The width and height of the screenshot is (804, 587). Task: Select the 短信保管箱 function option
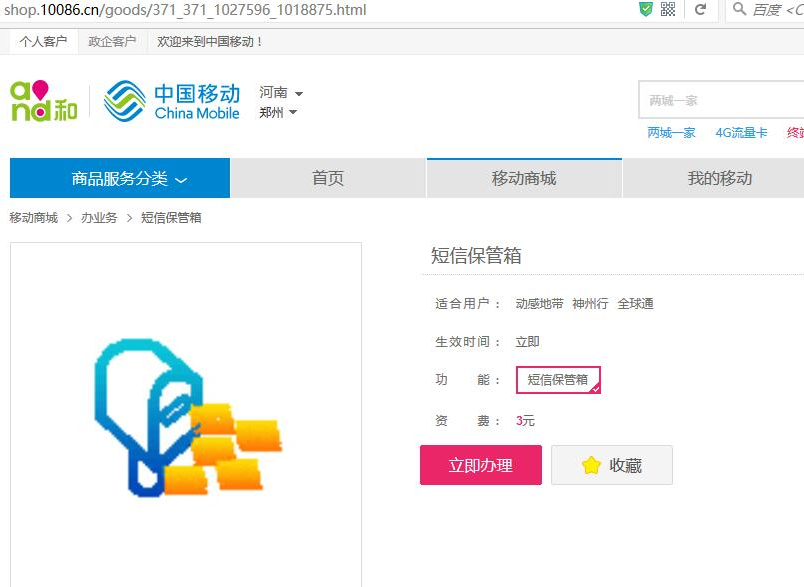pos(558,380)
